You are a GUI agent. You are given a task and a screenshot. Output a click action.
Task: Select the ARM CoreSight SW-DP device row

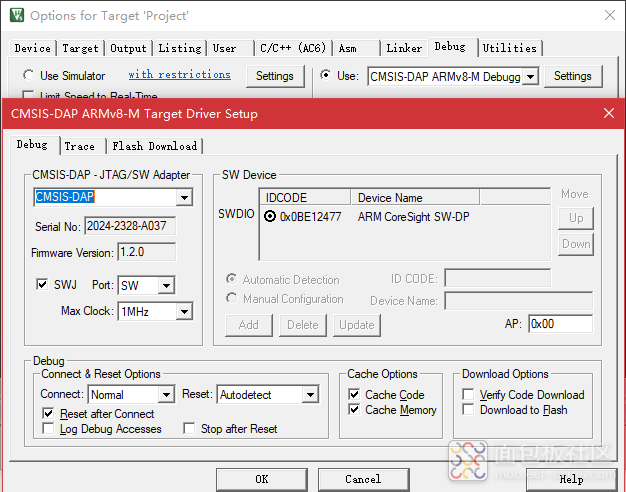[405, 216]
